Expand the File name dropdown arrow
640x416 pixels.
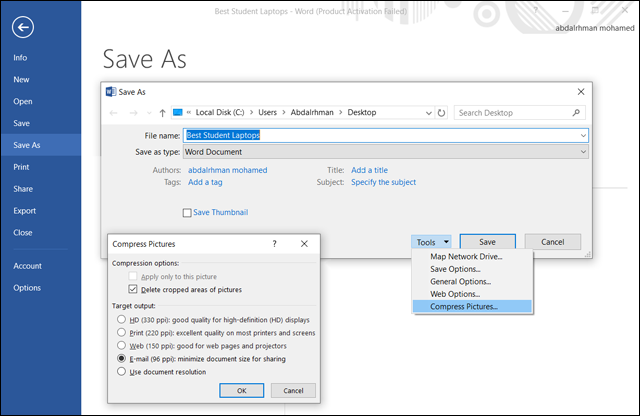pyautogui.click(x=583, y=136)
